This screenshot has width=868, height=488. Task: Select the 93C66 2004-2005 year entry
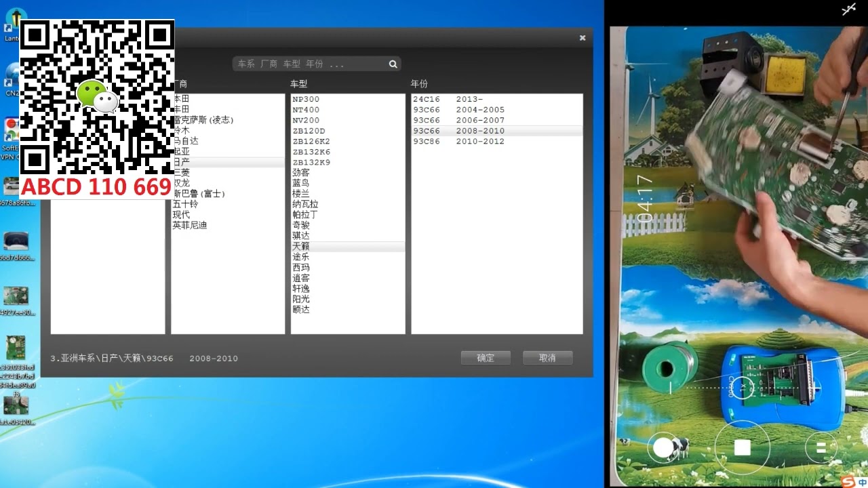coord(497,110)
